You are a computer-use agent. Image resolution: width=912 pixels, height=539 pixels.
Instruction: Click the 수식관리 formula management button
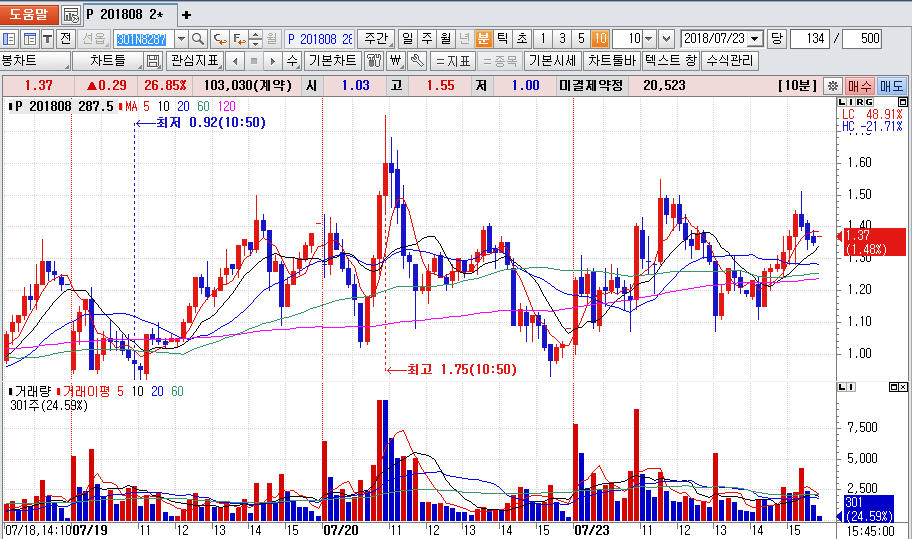click(730, 61)
